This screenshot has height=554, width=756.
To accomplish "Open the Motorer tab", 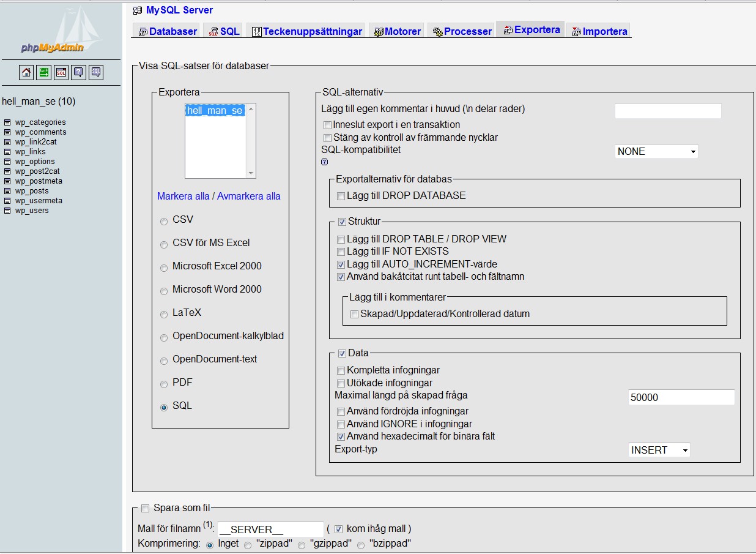I will tap(398, 31).
